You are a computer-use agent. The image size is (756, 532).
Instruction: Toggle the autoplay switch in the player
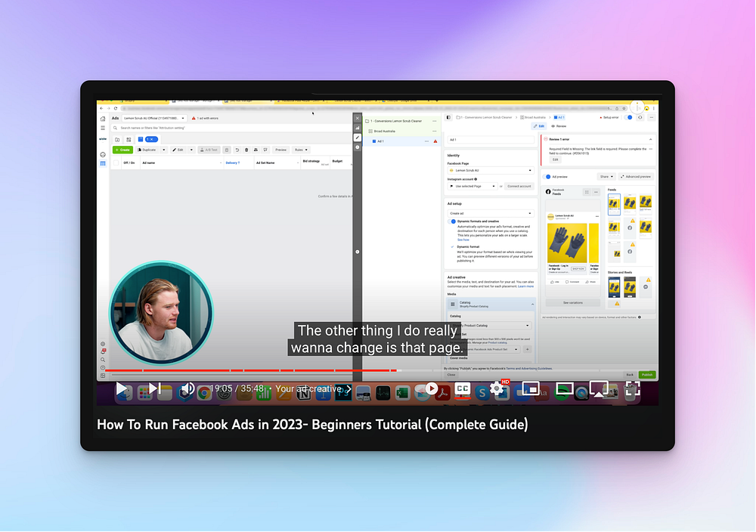[429, 388]
